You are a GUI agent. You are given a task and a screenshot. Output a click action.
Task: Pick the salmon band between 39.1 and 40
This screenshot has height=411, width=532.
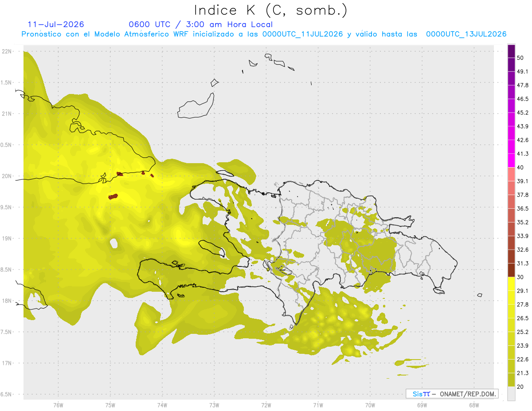[511, 174]
